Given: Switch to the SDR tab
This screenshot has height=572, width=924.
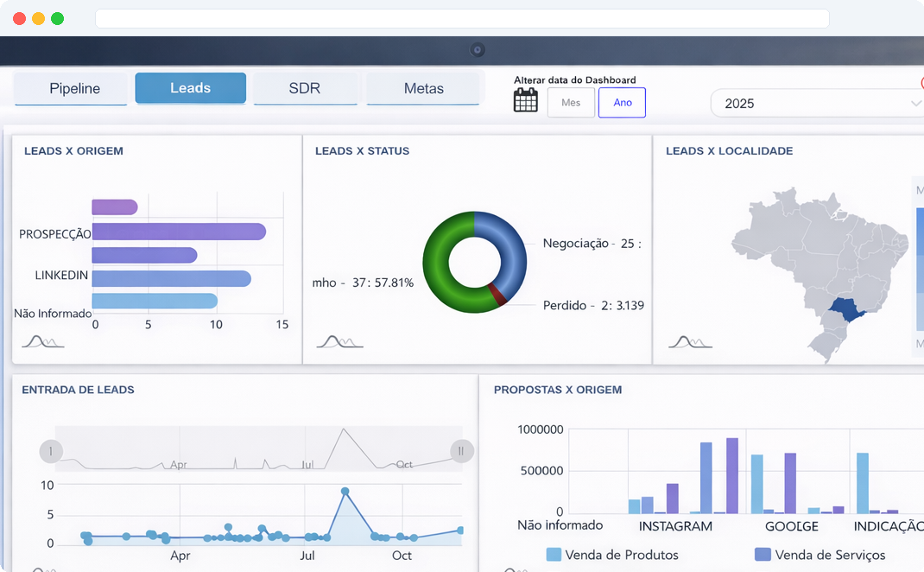Looking at the screenshot, I should (x=305, y=88).
